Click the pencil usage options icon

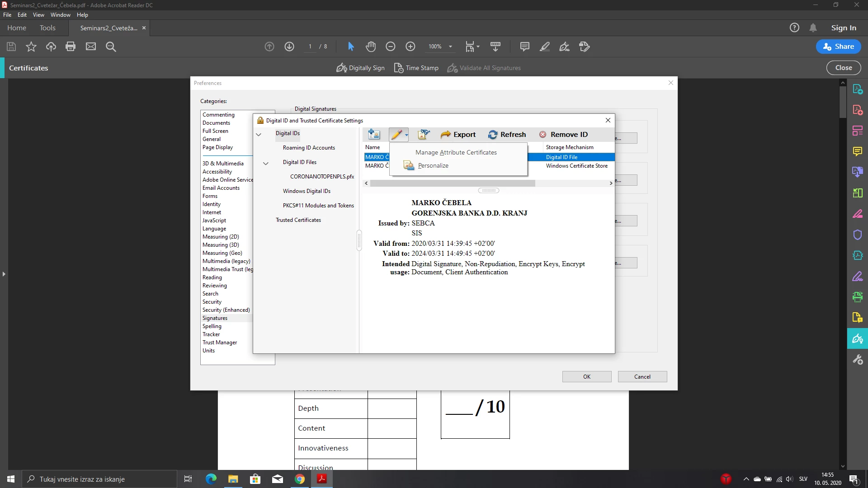[397, 134]
